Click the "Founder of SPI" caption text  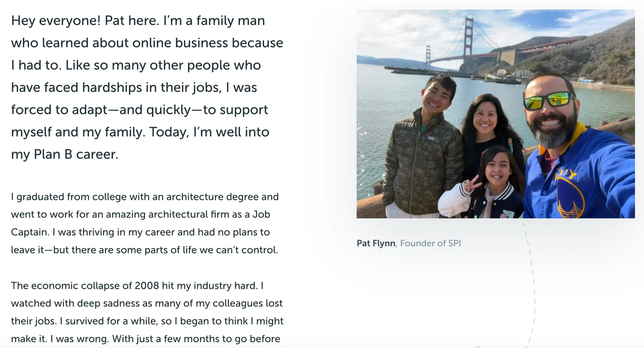(x=430, y=243)
